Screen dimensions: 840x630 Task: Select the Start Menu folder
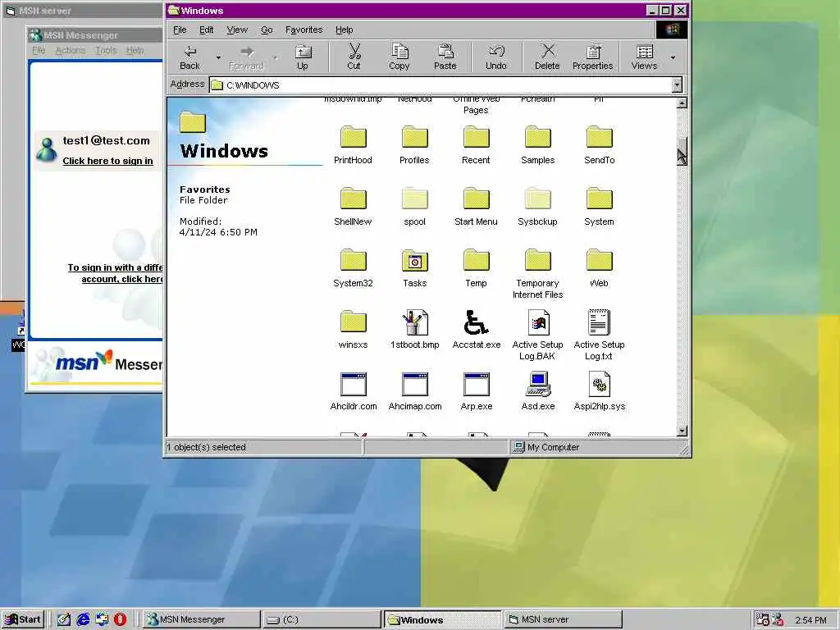[x=476, y=206]
